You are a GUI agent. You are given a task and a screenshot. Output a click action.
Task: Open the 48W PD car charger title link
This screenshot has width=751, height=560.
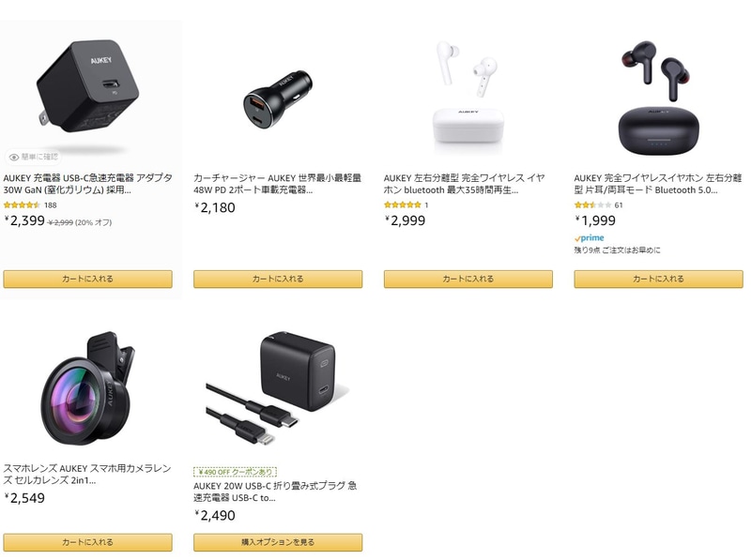(277, 184)
